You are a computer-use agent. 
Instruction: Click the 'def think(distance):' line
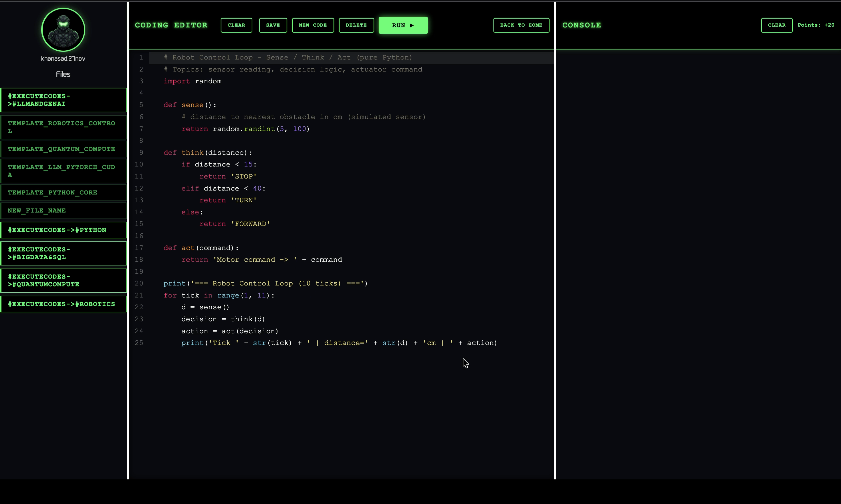click(x=208, y=152)
